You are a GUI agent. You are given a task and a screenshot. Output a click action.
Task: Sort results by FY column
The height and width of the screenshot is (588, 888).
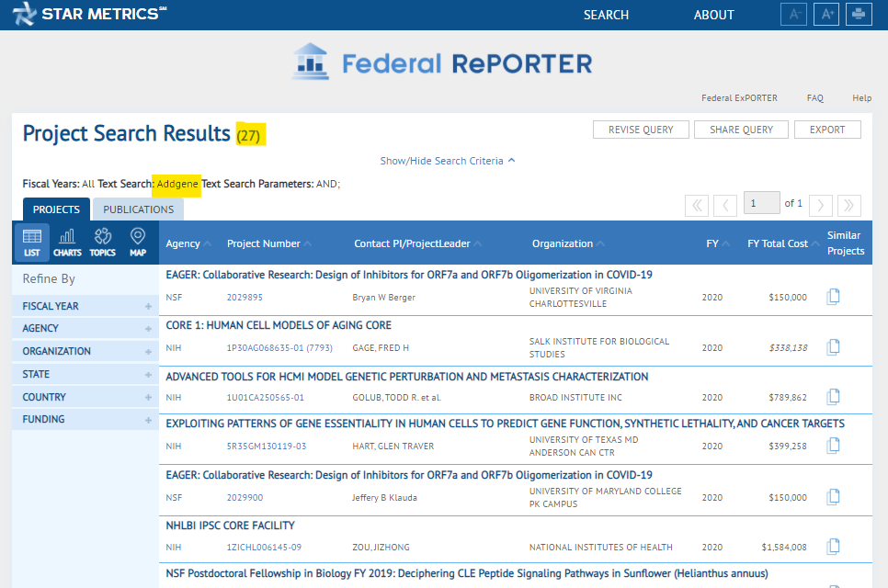pyautogui.click(x=718, y=243)
